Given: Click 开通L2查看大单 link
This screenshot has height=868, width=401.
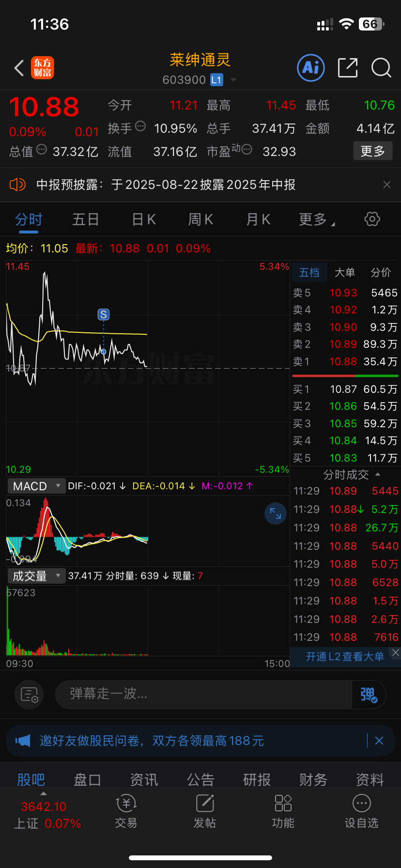Looking at the screenshot, I should (x=345, y=657).
